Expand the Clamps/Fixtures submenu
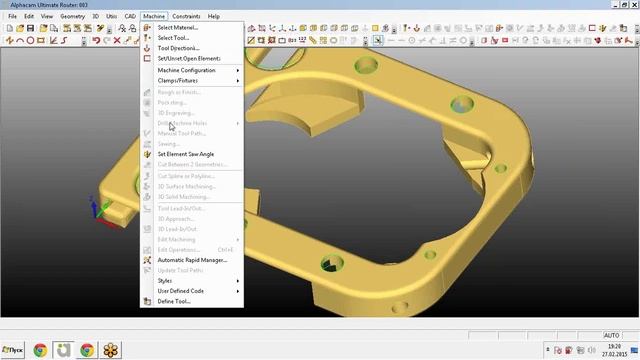 tap(192, 81)
